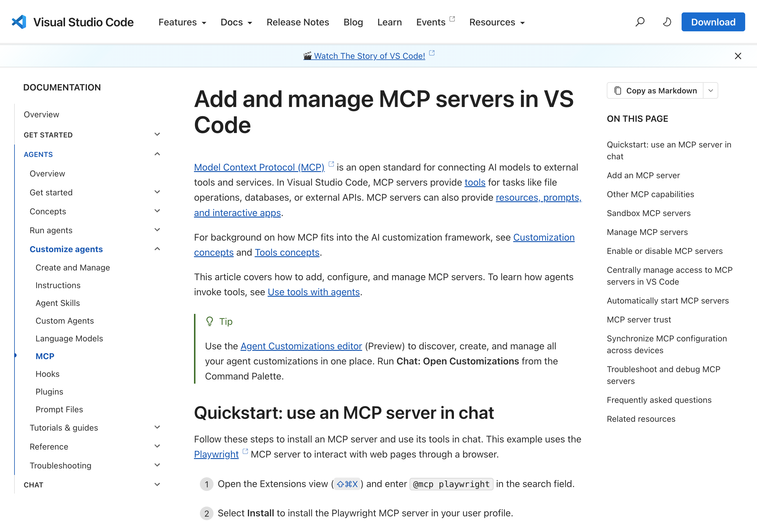
Task: Expand the GET STARTED section chevron
Action: (157, 134)
